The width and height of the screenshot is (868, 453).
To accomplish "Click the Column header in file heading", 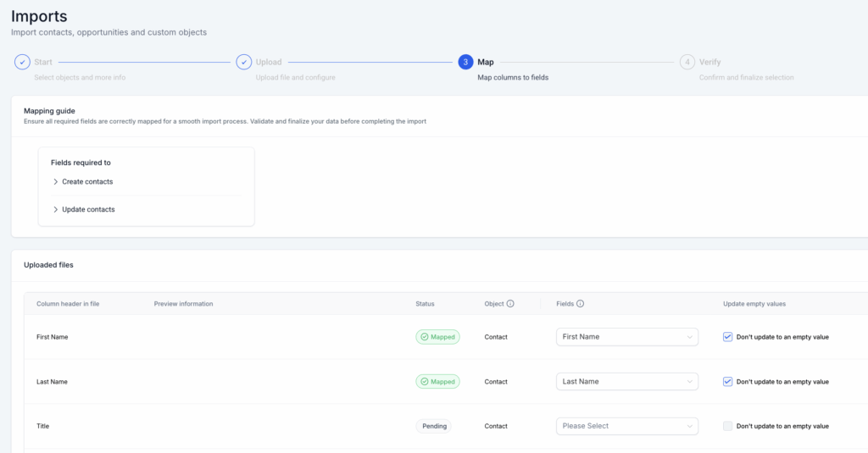I will coord(68,304).
